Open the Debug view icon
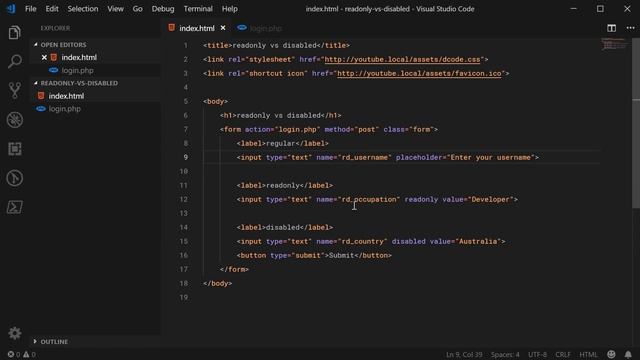The width and height of the screenshot is (640, 360). point(14,120)
